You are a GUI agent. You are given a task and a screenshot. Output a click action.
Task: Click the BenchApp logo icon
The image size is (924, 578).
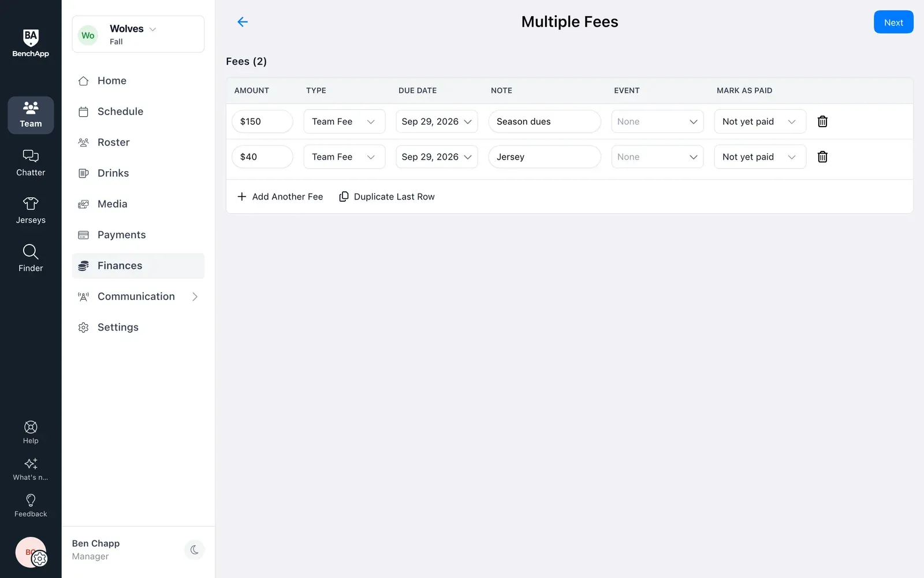pos(31,43)
